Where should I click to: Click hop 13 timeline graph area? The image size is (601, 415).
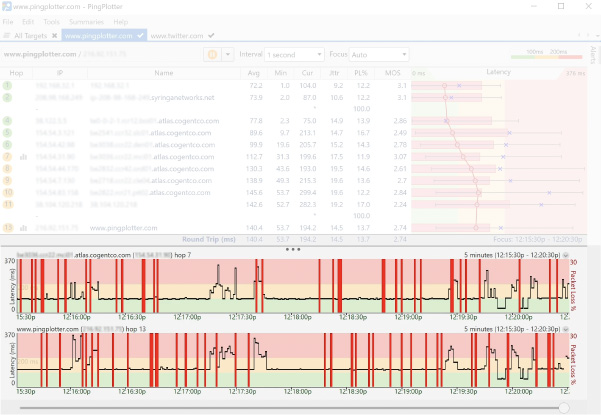point(293,360)
